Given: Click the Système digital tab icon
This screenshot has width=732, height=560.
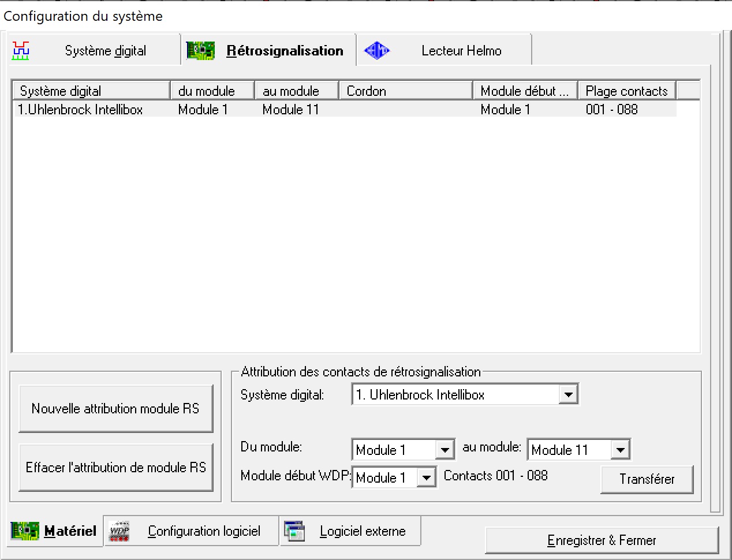Looking at the screenshot, I should [x=21, y=51].
